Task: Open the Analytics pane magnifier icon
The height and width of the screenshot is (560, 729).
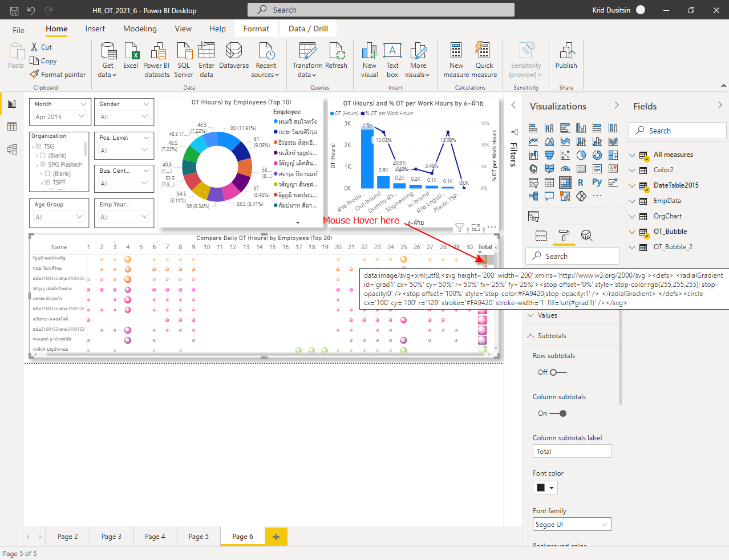Action: 586,236
